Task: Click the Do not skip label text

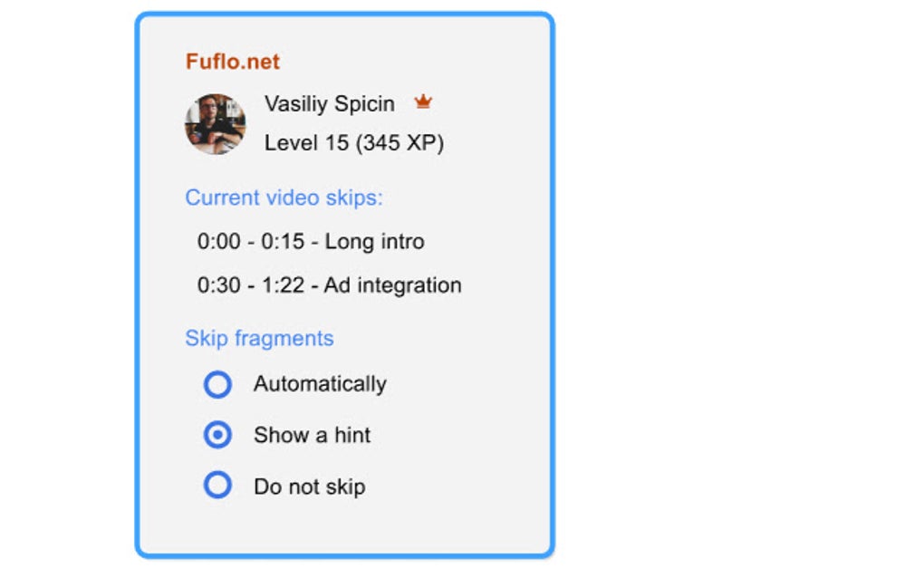Action: click(x=309, y=486)
